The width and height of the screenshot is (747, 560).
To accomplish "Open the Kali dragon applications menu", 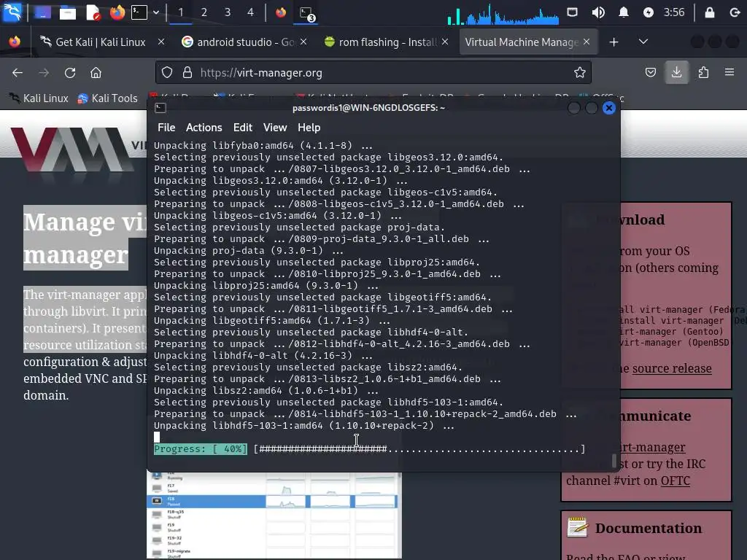I will [x=12, y=12].
